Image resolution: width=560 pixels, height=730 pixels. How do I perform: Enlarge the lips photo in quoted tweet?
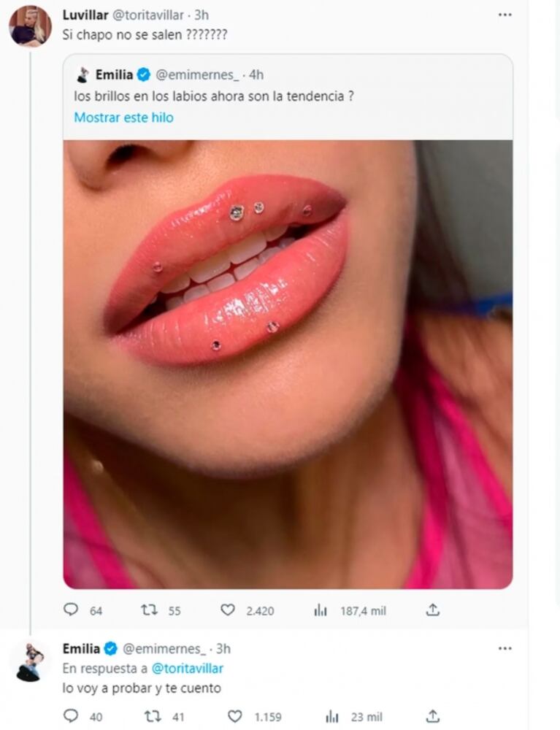click(x=288, y=364)
